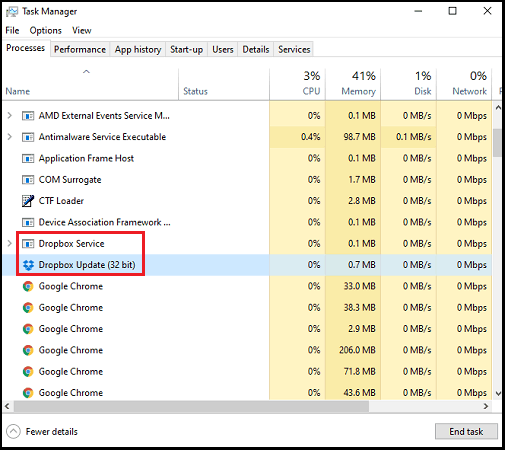Click the horizontal scrollbar thumb
This screenshot has width=505, height=450.
coord(191,406)
